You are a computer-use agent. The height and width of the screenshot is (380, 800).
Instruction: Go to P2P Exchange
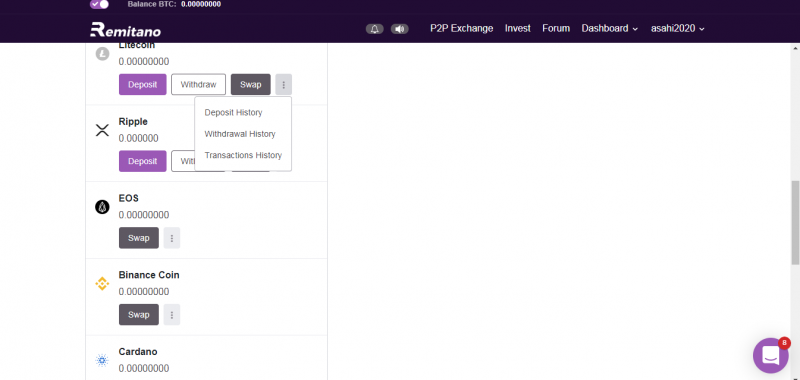[x=462, y=29]
